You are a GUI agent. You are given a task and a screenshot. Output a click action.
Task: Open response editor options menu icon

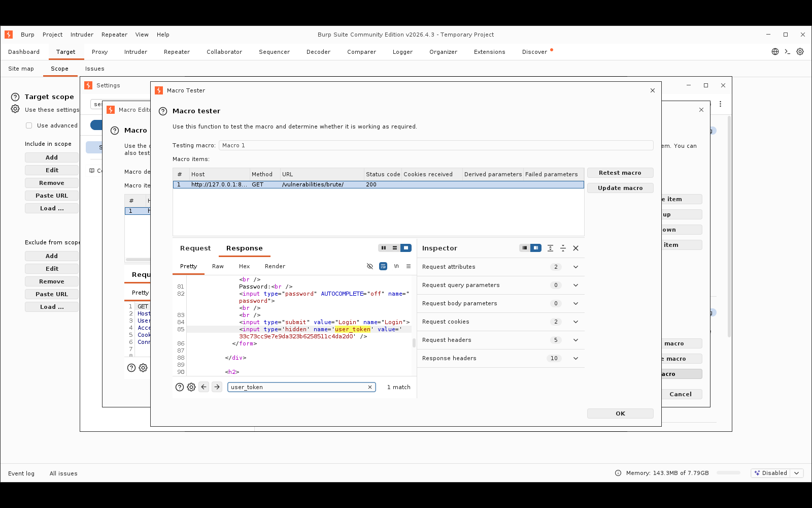[x=409, y=266]
